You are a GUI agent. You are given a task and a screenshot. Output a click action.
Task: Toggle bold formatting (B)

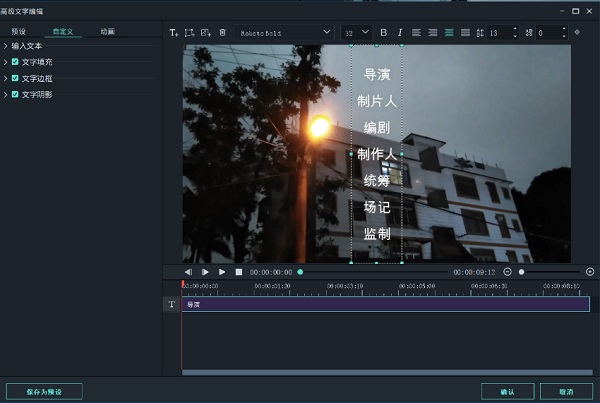(x=383, y=32)
